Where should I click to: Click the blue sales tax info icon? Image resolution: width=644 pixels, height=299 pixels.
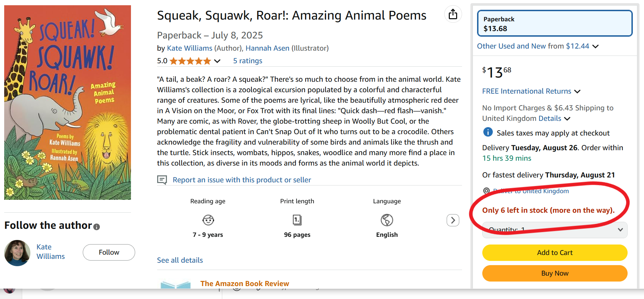[488, 132]
